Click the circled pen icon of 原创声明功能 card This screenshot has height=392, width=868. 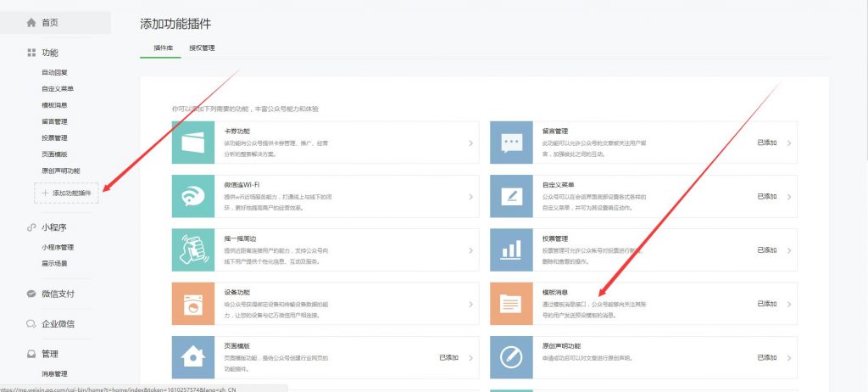click(511, 357)
